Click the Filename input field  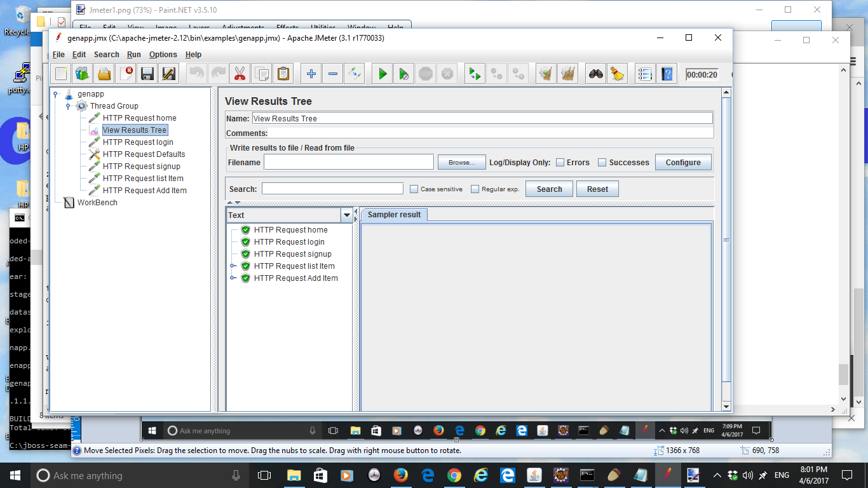tap(349, 162)
